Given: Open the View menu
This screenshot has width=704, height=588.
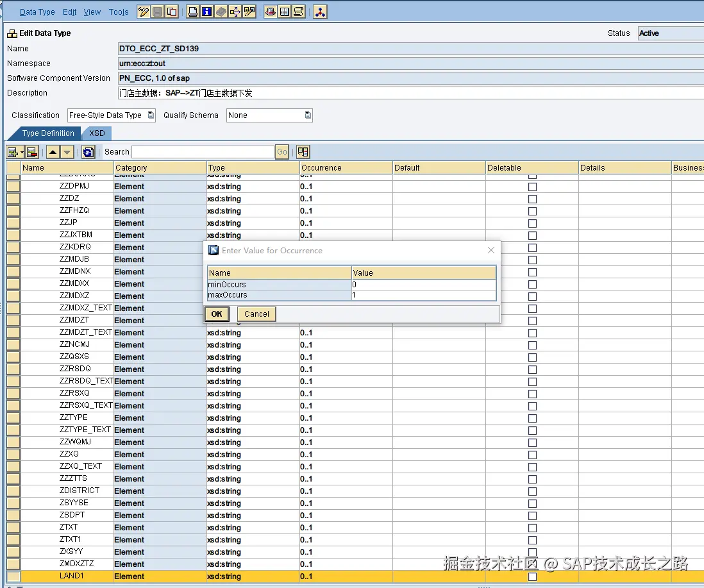Looking at the screenshot, I should [x=92, y=12].
